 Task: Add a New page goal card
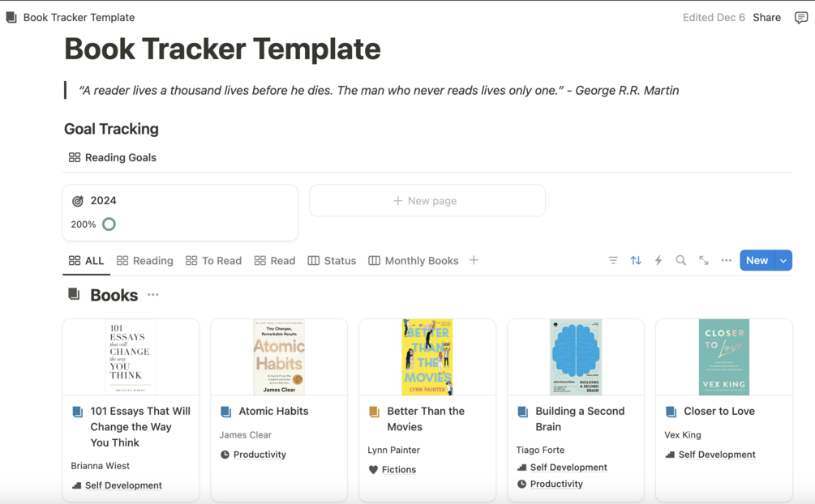pos(427,200)
